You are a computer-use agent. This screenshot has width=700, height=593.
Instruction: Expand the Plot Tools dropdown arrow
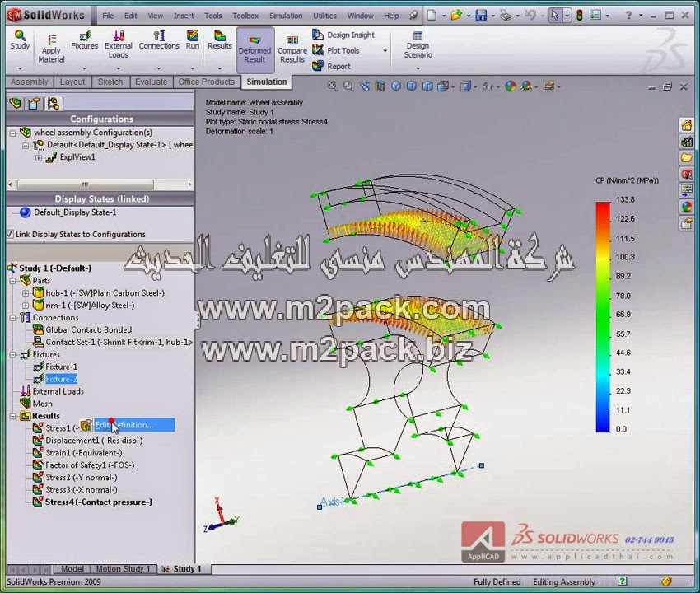(x=385, y=51)
